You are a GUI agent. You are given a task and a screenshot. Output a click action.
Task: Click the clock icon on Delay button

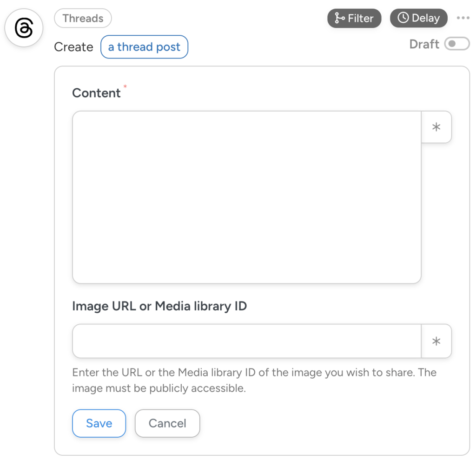404,18
